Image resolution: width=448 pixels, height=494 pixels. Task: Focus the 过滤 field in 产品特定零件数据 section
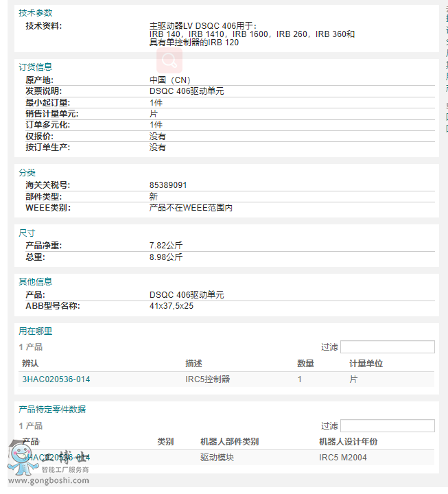coord(387,426)
